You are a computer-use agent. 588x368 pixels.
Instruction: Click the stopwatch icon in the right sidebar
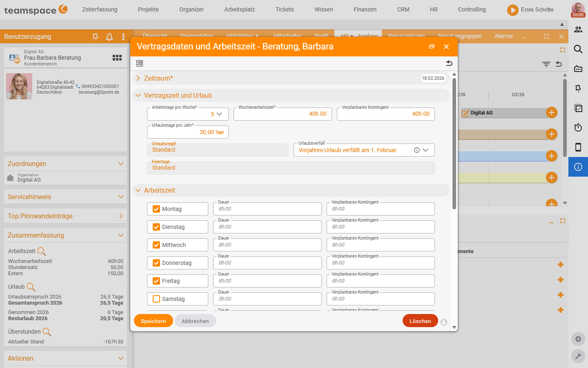[578, 128]
